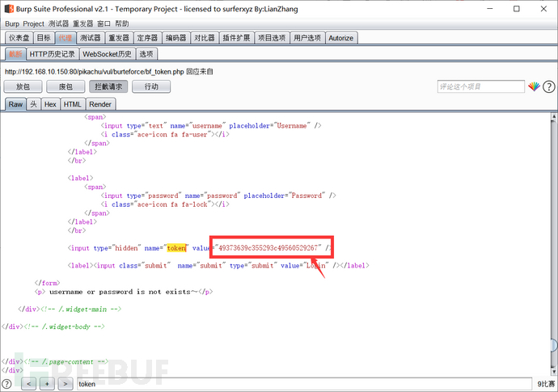558x392 pixels.
Task: Click the 放包 forward button
Action: 23,86
